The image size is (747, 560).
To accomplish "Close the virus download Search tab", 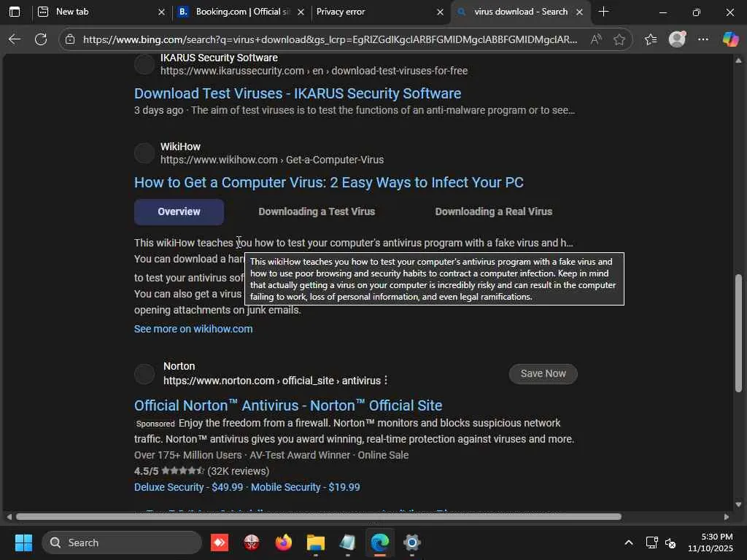I will pos(580,12).
